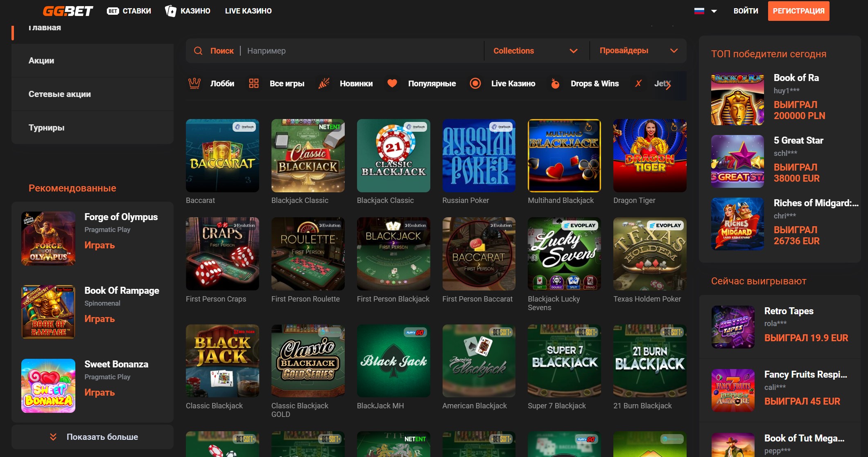Open the Dragon Tiger thumbnail
The height and width of the screenshot is (457, 868).
point(650,155)
